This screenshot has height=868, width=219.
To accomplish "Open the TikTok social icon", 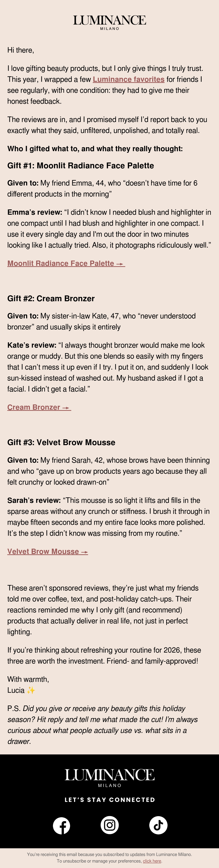I will click(x=158, y=825).
